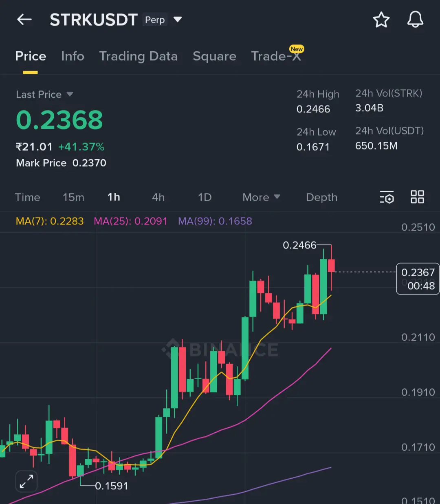Open the chart grid layout icon
Screen dimensions: 440x504
(417, 197)
